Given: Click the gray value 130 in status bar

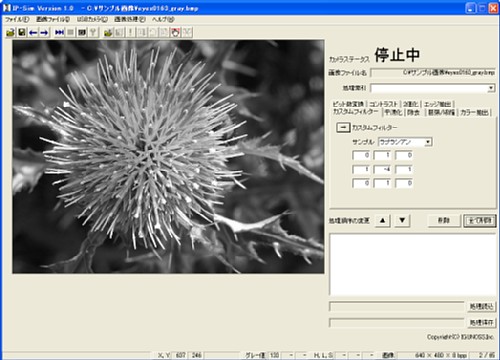Looking at the screenshot, I should [274, 355].
